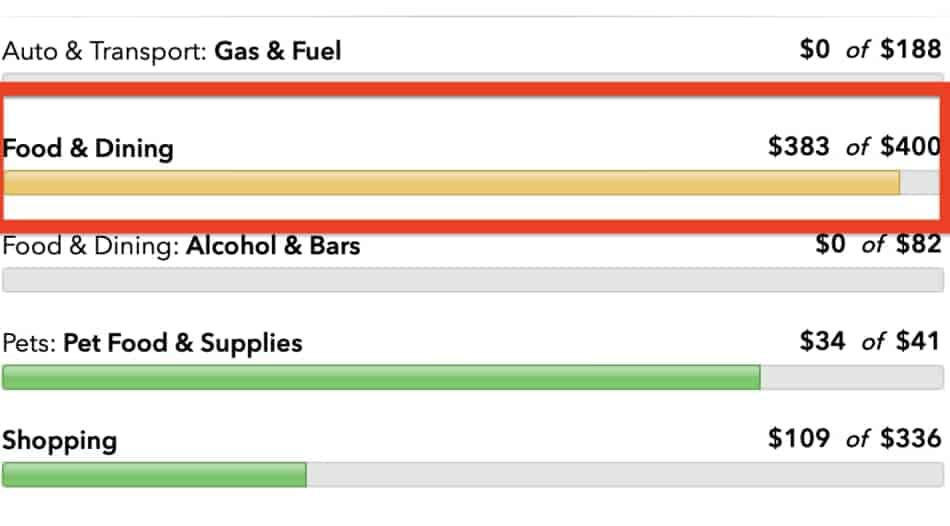Click the yellow Food & Dining progress bar
950x526 pixels.
451,182
